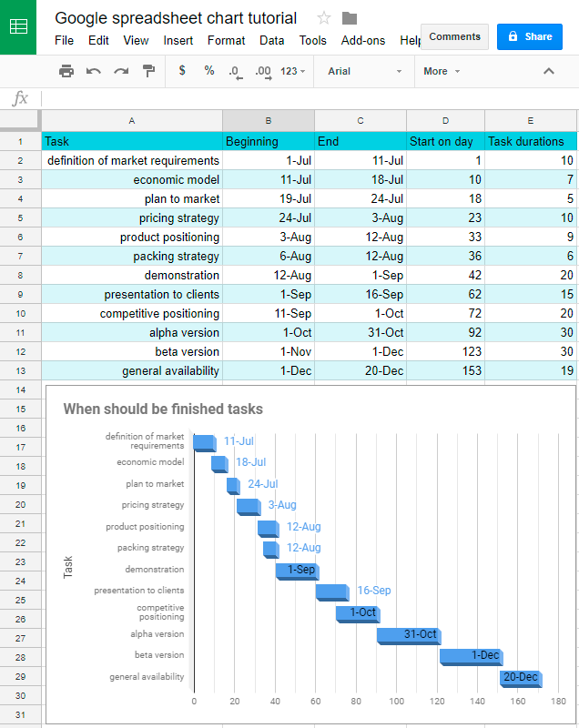
Task: Click the Comments button
Action: coord(454,36)
